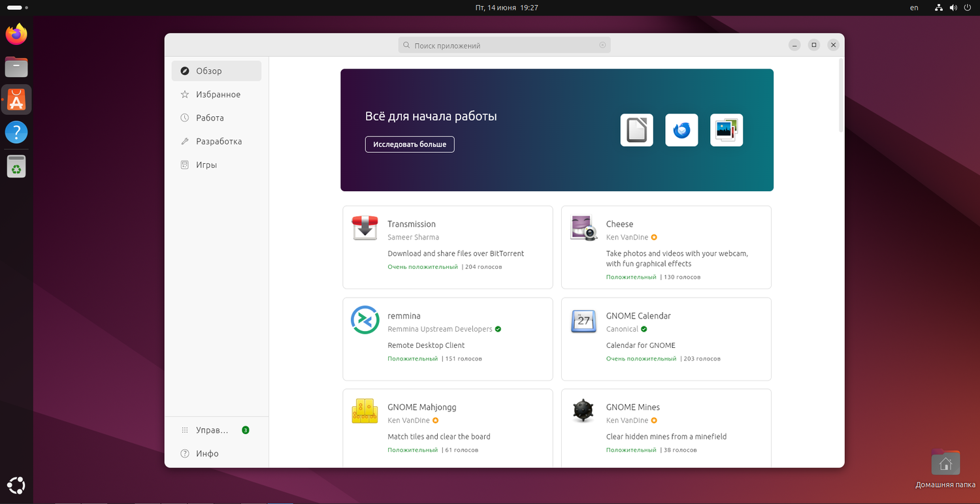This screenshot has width=980, height=504.
Task: Switch the en keyboard layout indicator
Action: pos(914,8)
